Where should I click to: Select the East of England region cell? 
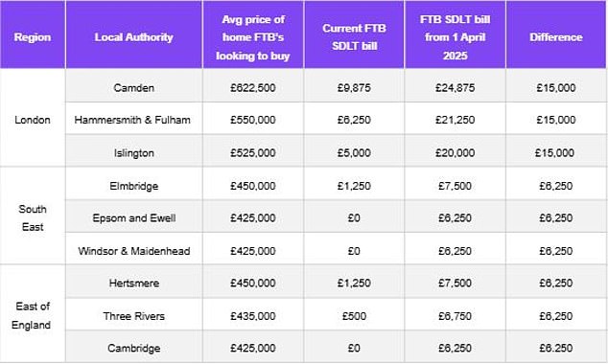point(33,313)
